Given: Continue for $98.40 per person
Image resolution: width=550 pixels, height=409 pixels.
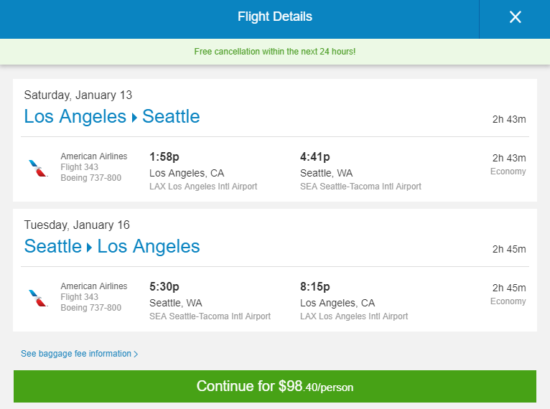Looking at the screenshot, I should [x=275, y=386].
